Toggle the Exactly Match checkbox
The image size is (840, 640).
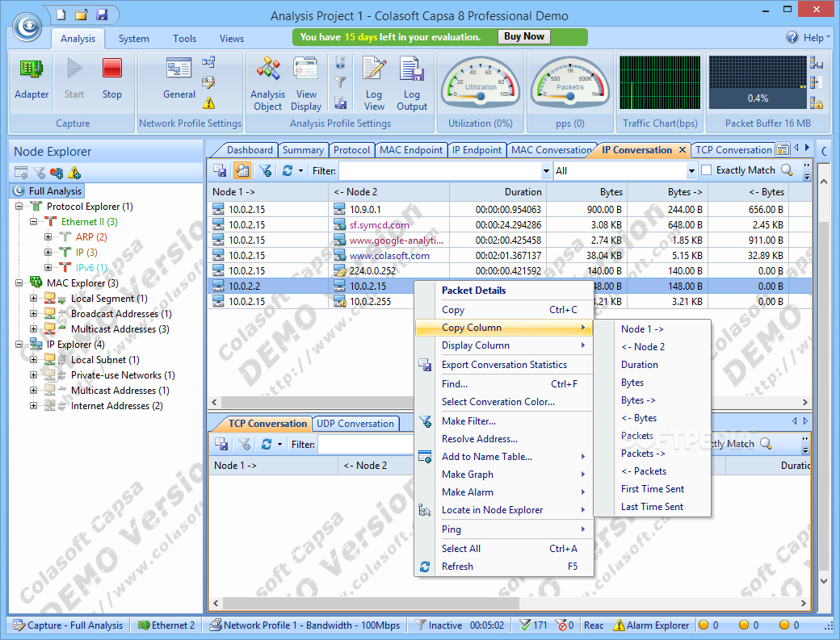[x=707, y=170]
